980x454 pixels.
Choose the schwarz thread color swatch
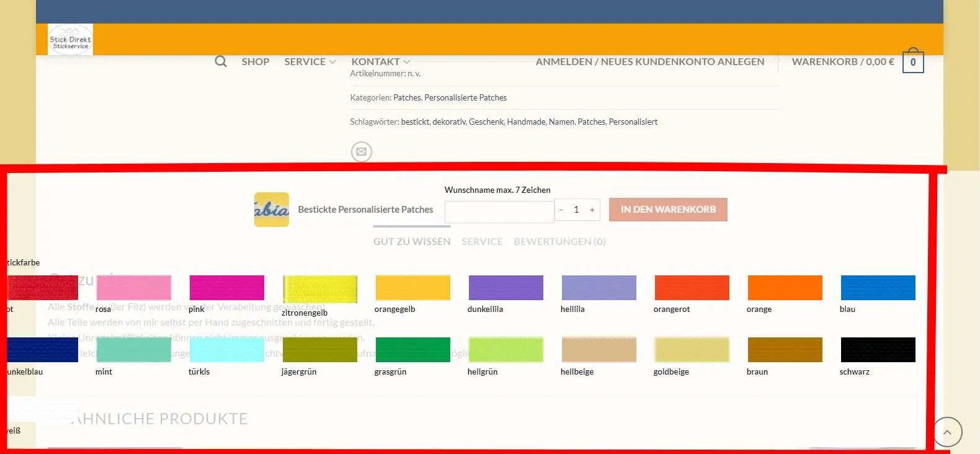[x=878, y=350]
